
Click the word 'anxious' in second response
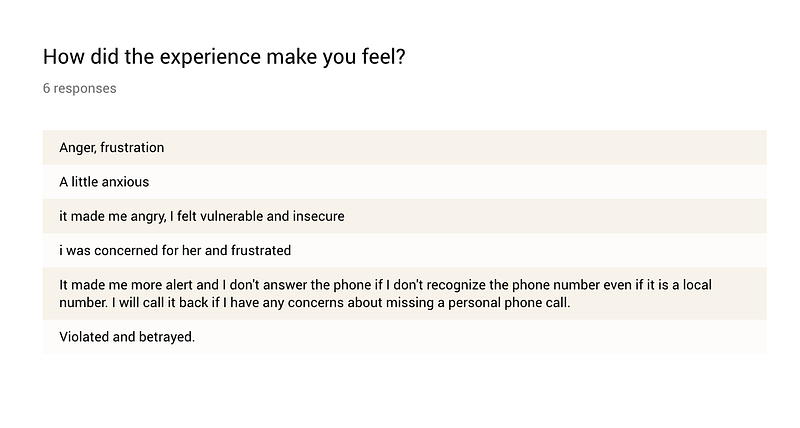(x=127, y=182)
